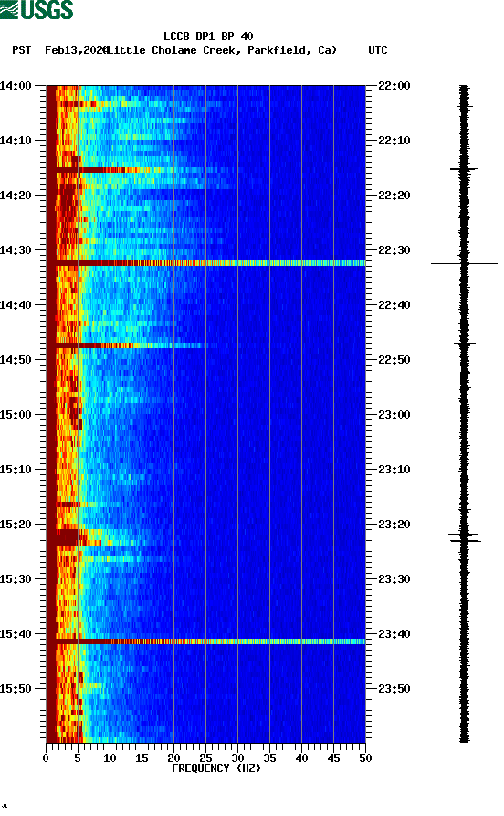Click the 14:10 PST time label
This screenshot has width=504, height=816.
pos(16,141)
